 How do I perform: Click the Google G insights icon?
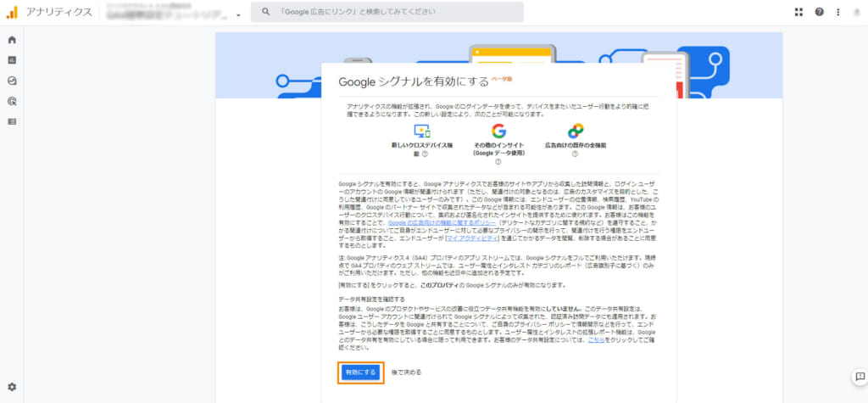[498, 132]
